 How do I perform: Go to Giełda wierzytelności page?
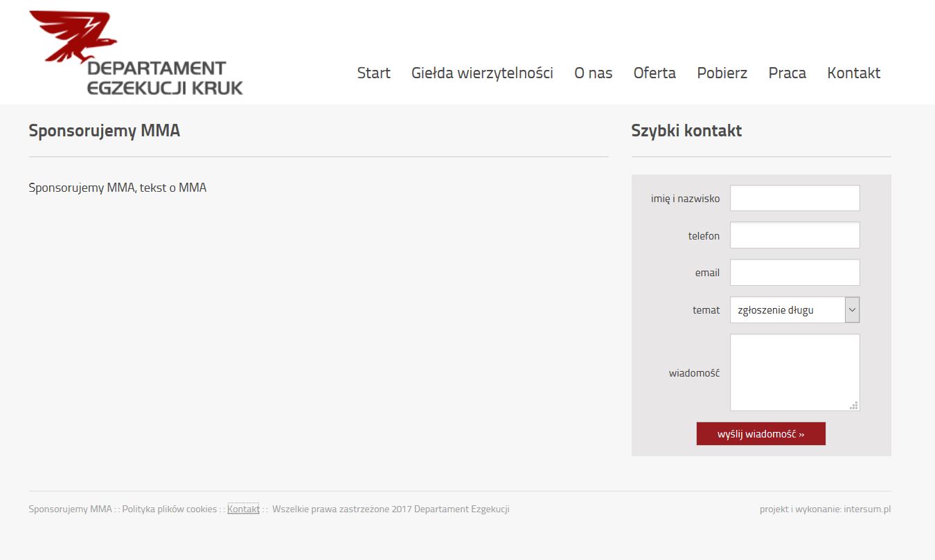[x=482, y=73]
